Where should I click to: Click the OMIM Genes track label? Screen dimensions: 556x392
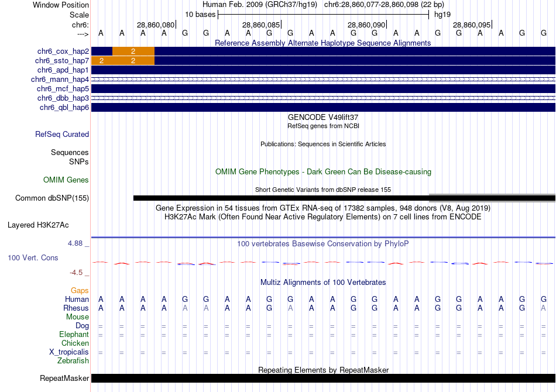pyautogui.click(x=66, y=180)
